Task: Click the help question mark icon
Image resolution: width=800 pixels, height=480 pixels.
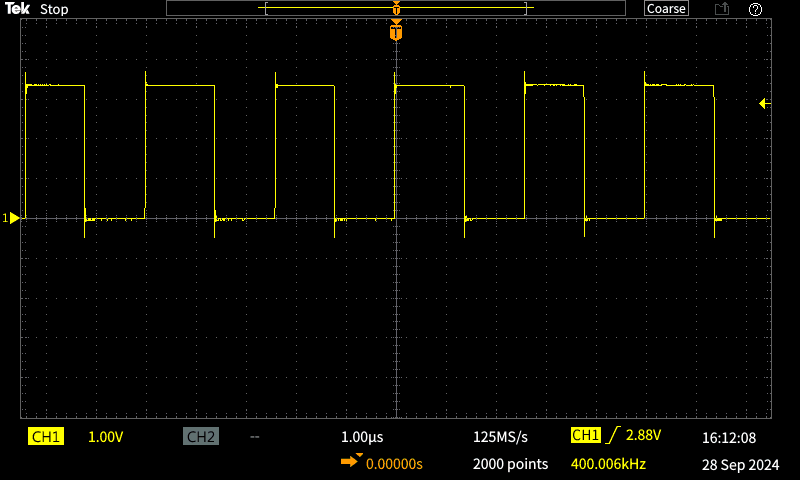Action: tap(755, 9)
